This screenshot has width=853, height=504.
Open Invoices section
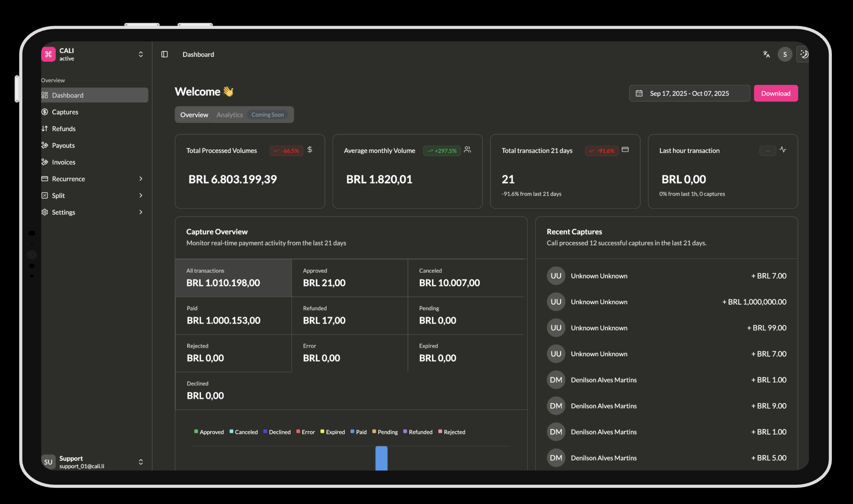pos(64,162)
